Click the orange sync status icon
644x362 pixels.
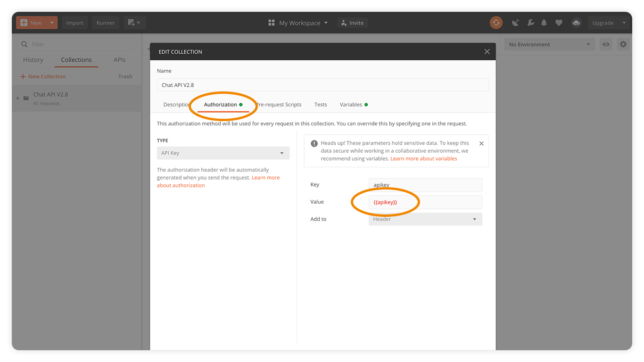496,23
